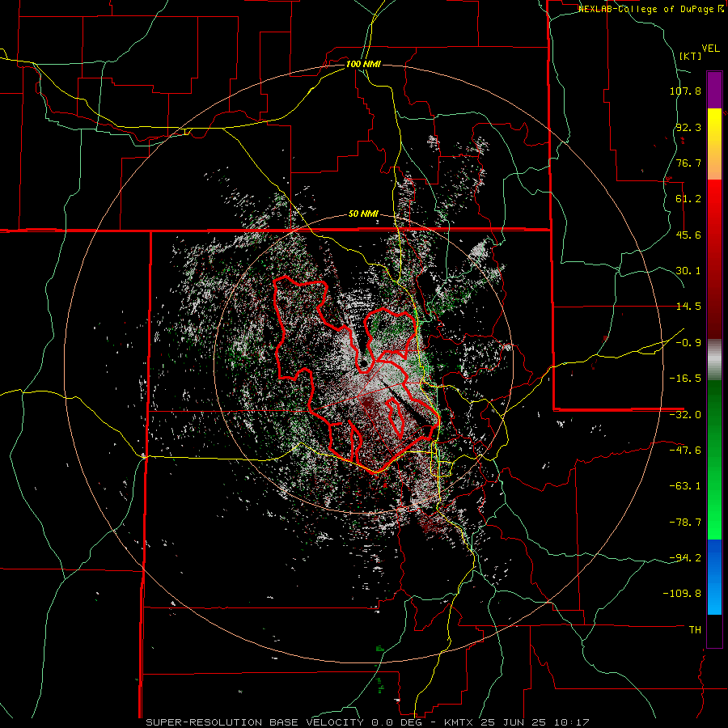Screen dimensions: 728x728
Task: Click the -47.6 velocity scale value
Action: [x=685, y=451]
